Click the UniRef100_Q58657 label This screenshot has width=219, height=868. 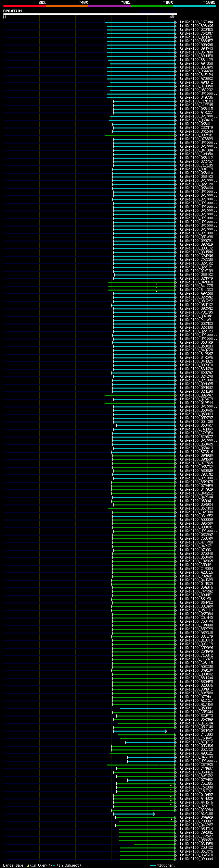pyautogui.click(x=196, y=840)
